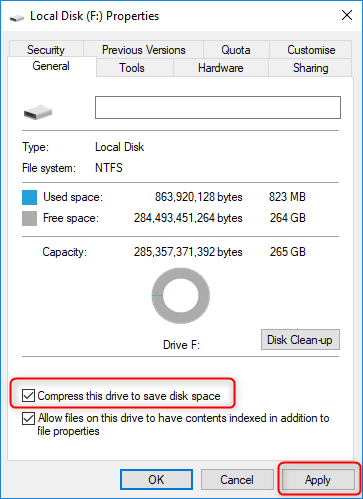The height and width of the screenshot is (499, 363).
Task: Uncheck Allow files to have contents indexed
Action: pos(28,418)
